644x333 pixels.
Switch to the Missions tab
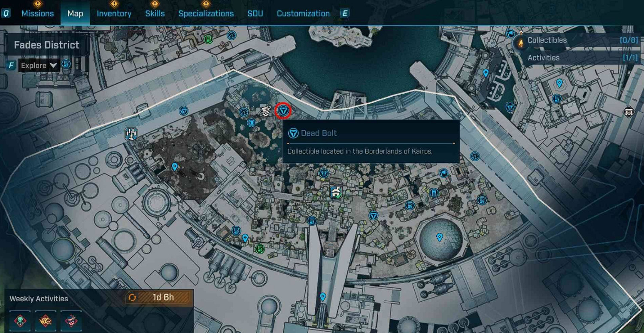point(38,13)
